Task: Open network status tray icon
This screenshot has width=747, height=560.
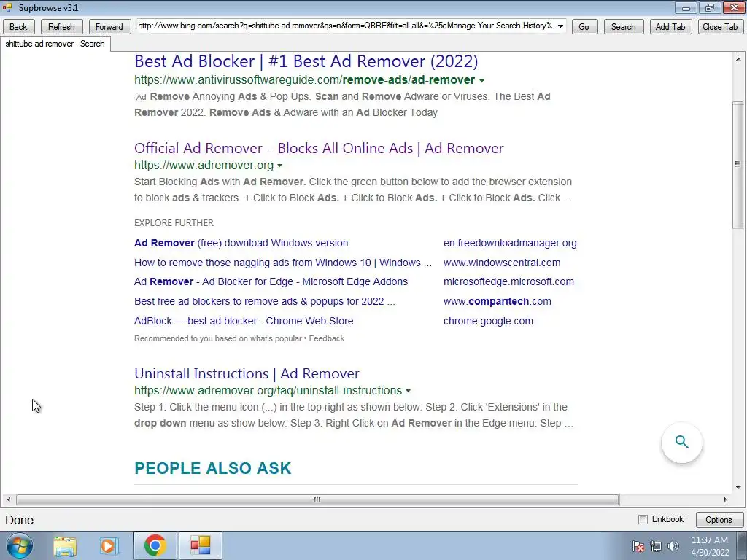Action: (656, 547)
